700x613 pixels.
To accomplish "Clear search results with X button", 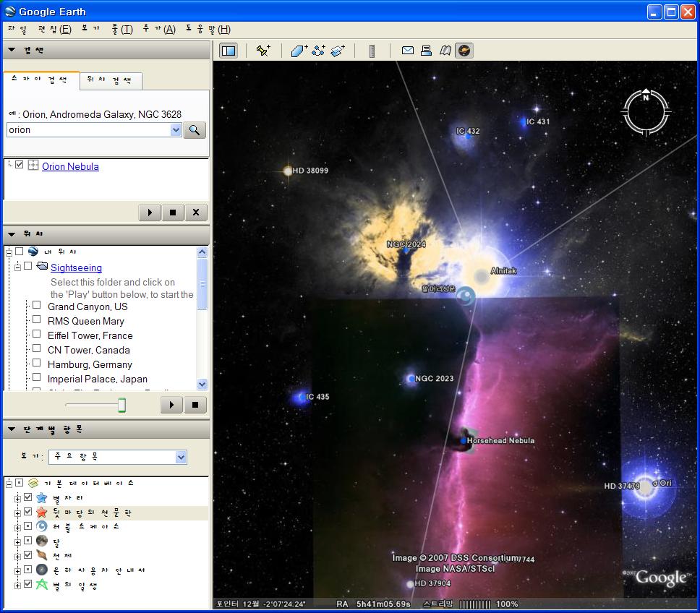I will (x=196, y=213).
